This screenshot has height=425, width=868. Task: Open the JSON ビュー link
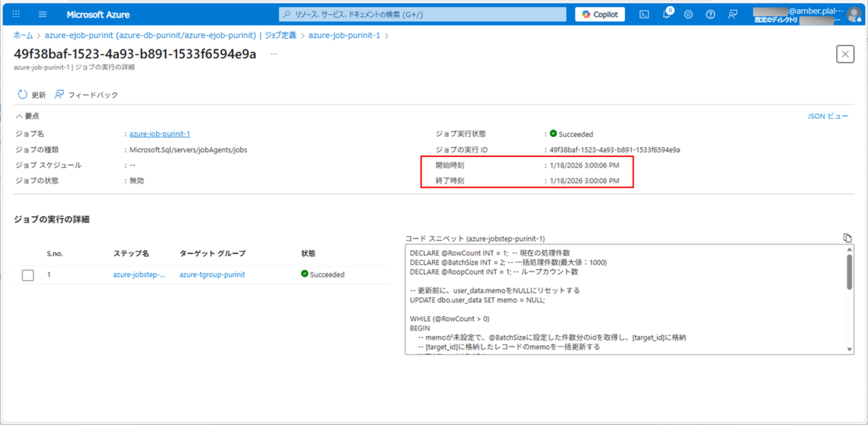pos(828,116)
